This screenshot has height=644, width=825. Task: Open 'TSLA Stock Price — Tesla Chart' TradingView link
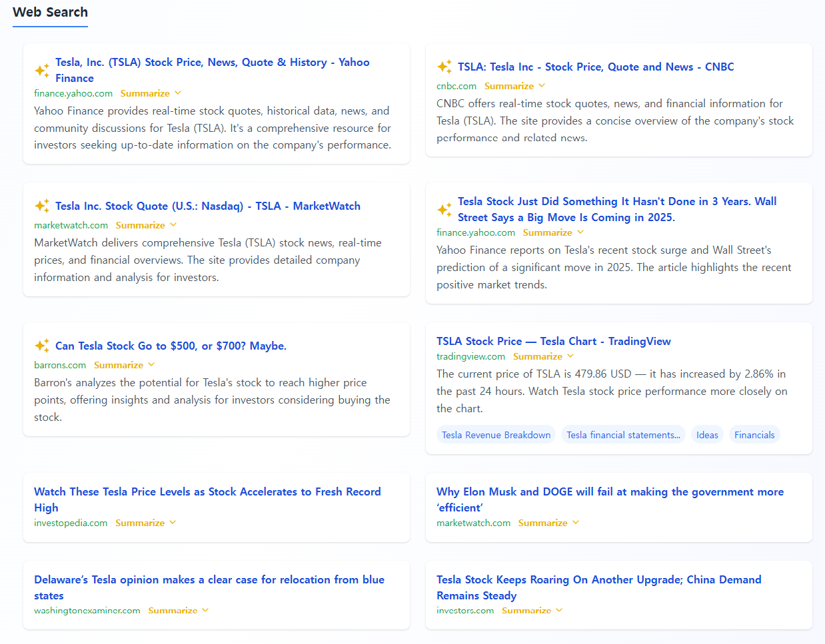point(554,341)
